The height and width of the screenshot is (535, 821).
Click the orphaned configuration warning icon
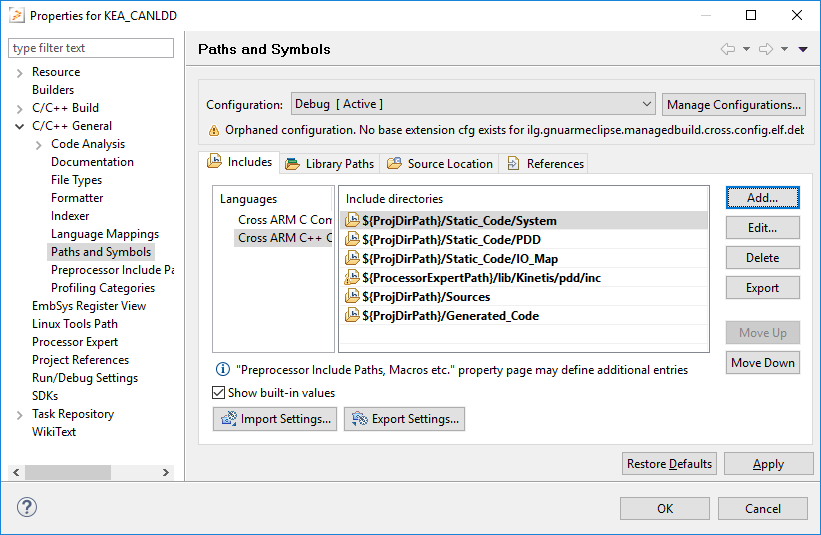click(x=214, y=130)
